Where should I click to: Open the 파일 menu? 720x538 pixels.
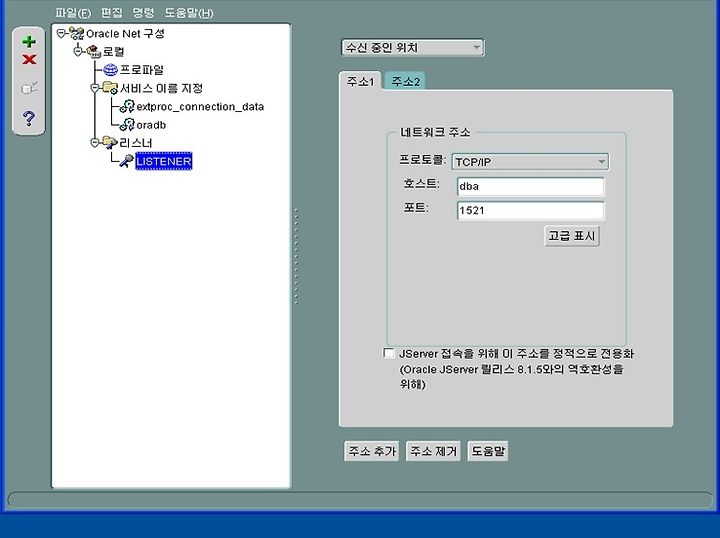[x=73, y=13]
